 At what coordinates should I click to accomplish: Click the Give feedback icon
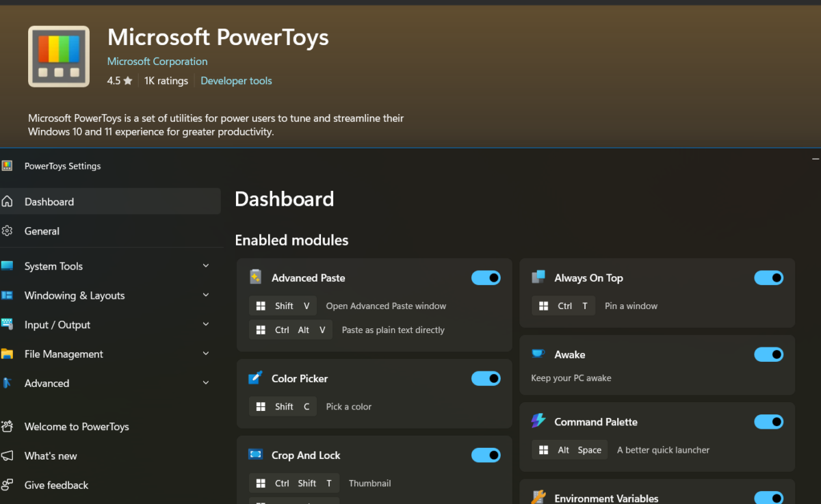click(7, 485)
